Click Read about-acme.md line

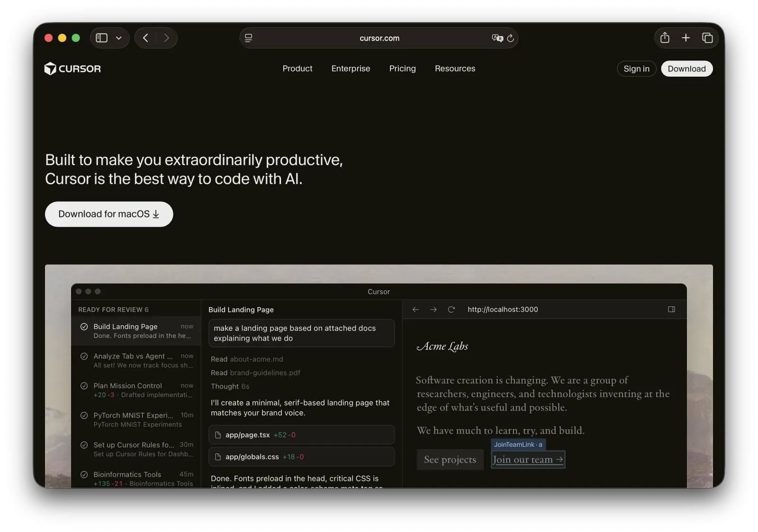pos(247,359)
